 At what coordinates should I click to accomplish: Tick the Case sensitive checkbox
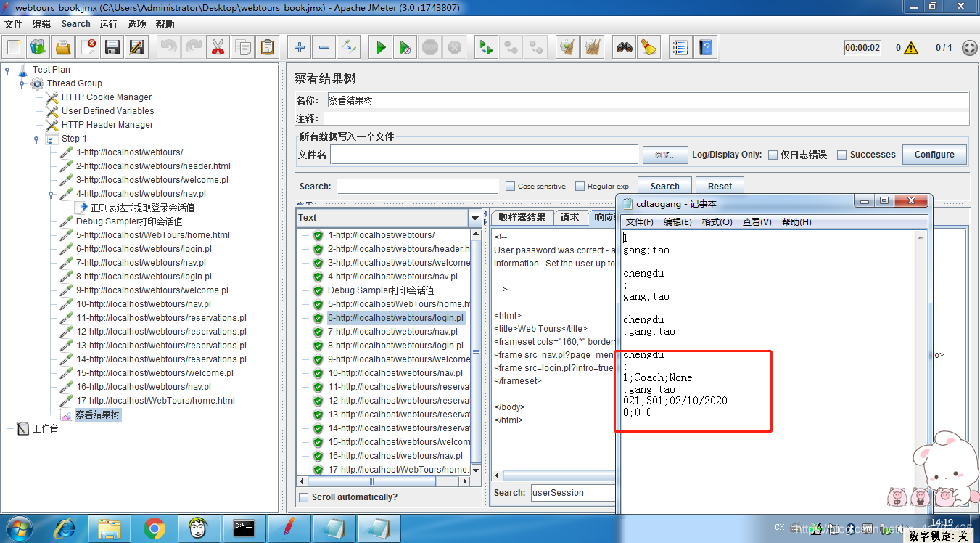(511, 186)
